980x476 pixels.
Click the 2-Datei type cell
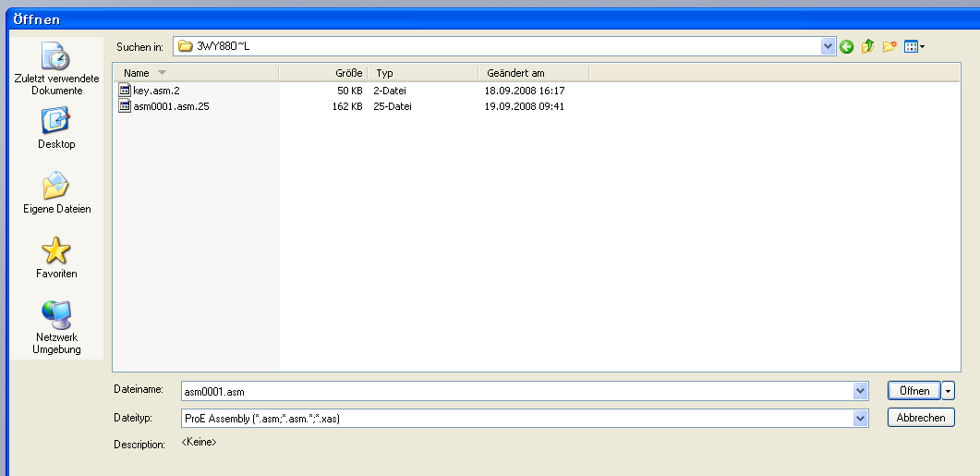[390, 91]
